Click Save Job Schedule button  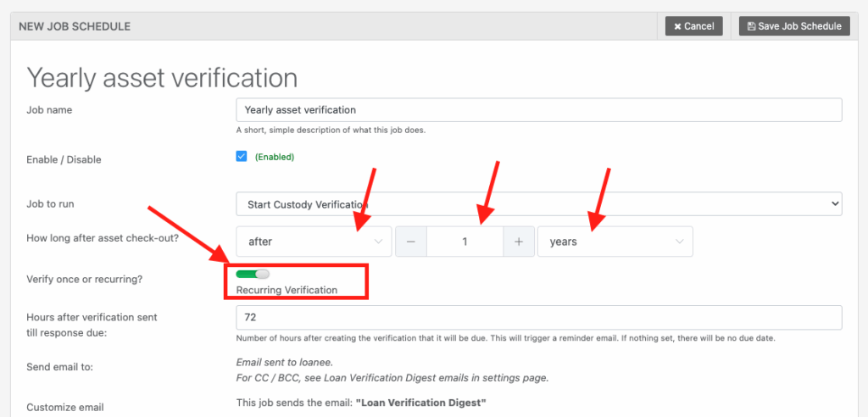794,26
